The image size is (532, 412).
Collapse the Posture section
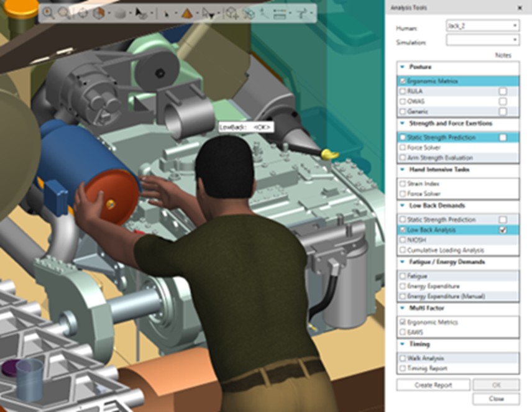(x=402, y=67)
